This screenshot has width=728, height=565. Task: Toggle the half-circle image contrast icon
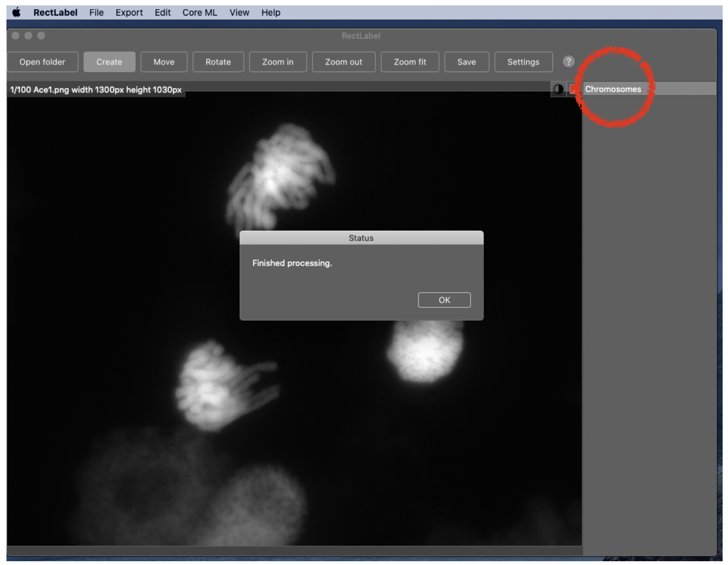558,89
